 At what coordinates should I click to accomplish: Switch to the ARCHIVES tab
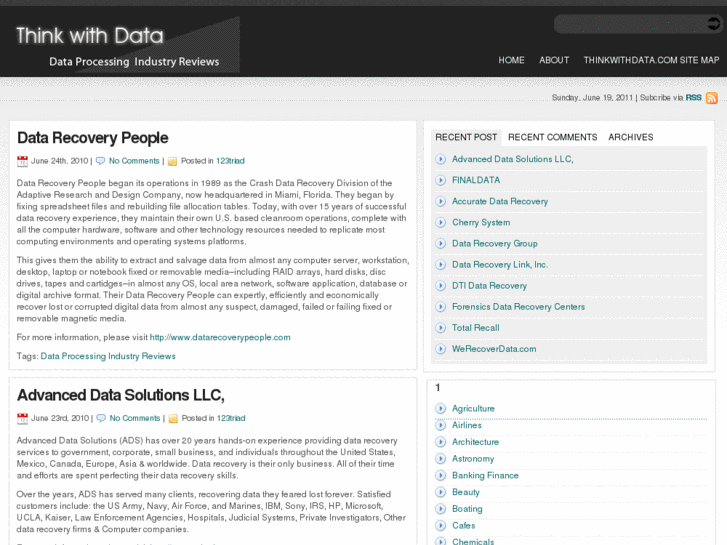click(x=631, y=137)
